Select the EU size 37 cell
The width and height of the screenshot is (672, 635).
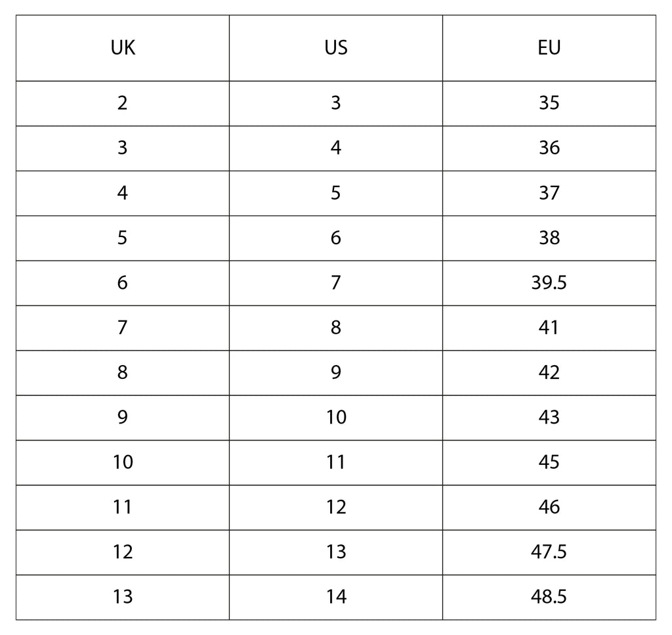click(549, 193)
